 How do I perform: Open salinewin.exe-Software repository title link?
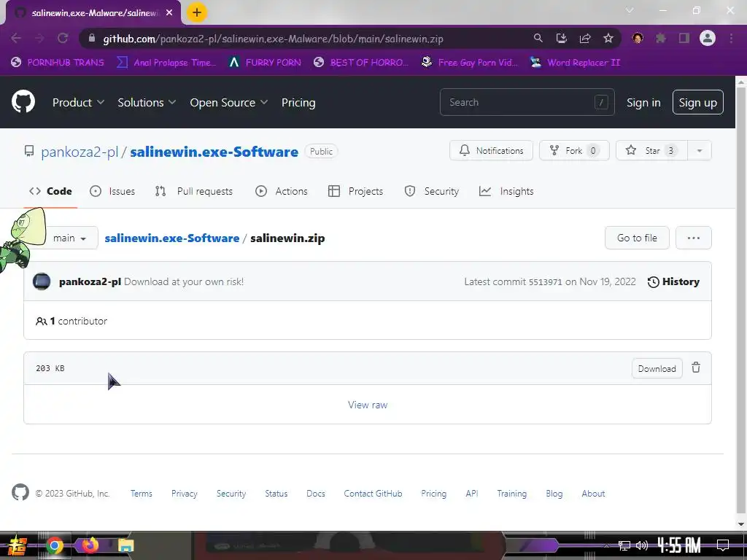click(214, 152)
